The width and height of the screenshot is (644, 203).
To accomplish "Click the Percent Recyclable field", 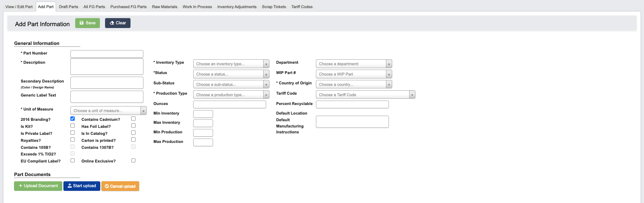I will tap(352, 104).
